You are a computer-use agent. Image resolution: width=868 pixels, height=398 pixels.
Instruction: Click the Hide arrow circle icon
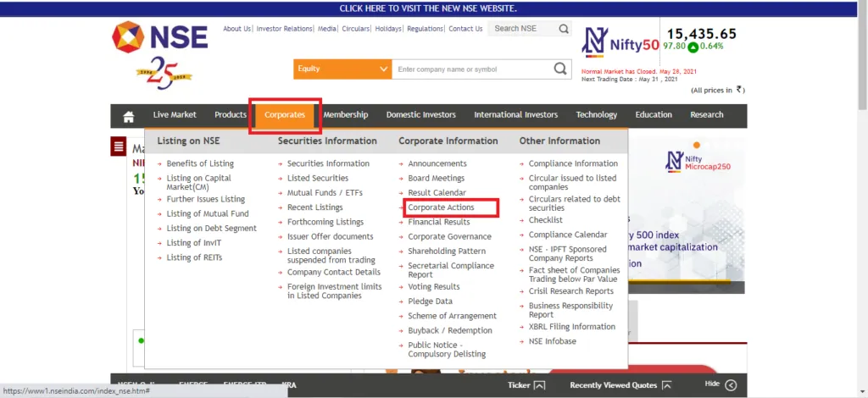pos(731,385)
